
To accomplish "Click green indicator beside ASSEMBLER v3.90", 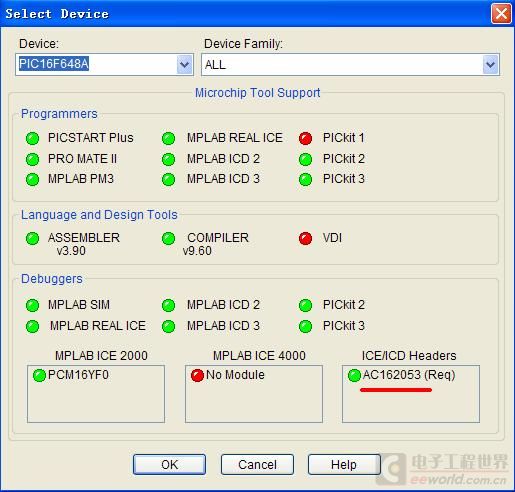I will (x=32, y=238).
